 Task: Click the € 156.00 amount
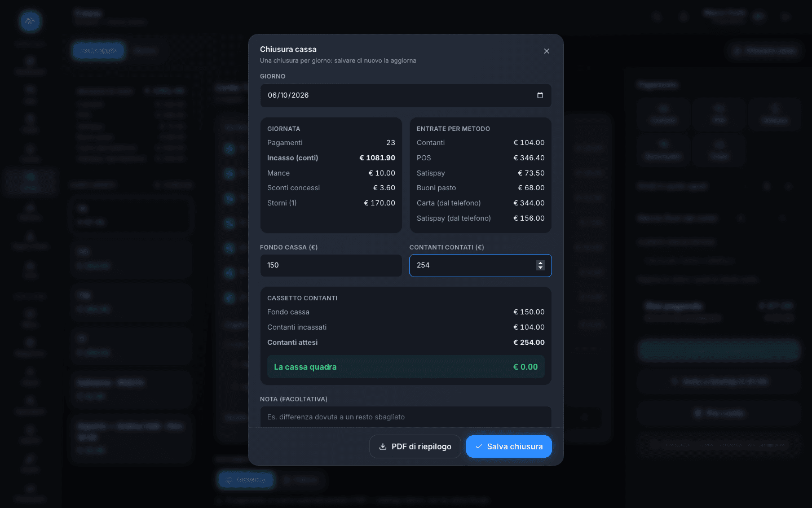pyautogui.click(x=529, y=218)
